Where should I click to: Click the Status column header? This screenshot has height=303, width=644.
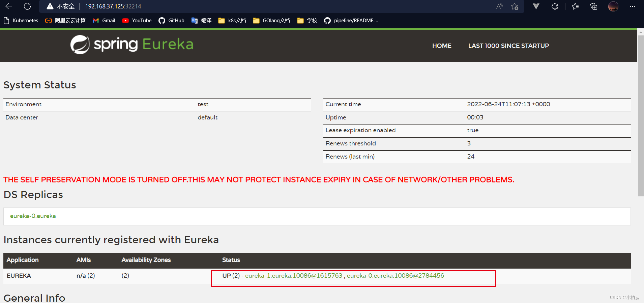pos(231,260)
